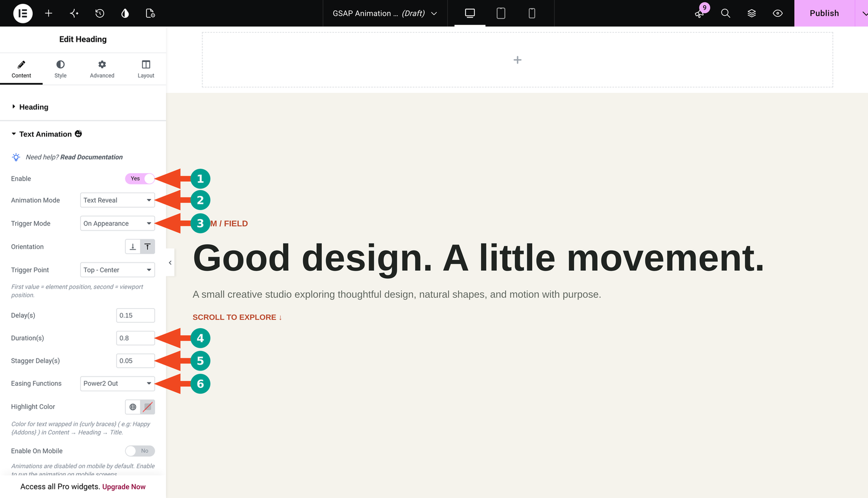Click the Publish button

pos(824,13)
